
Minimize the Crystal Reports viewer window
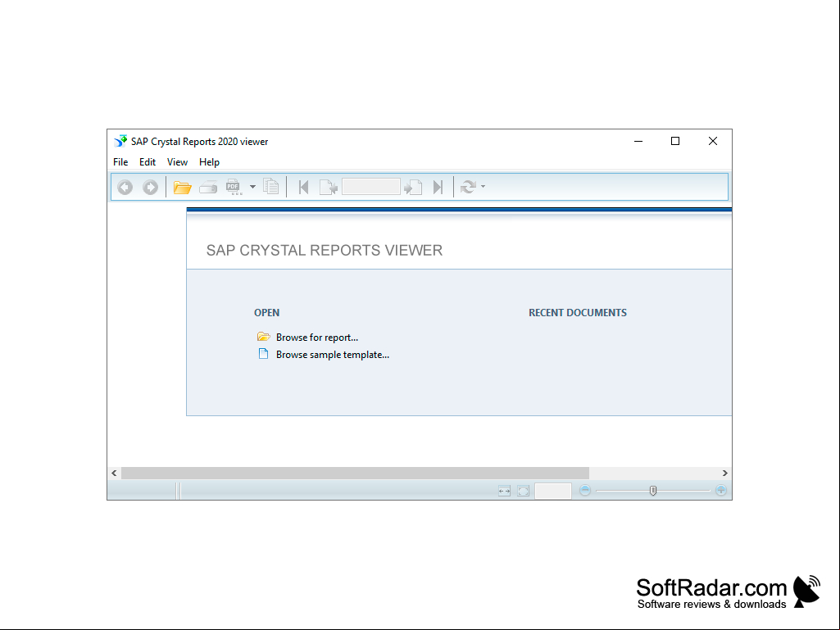click(638, 142)
